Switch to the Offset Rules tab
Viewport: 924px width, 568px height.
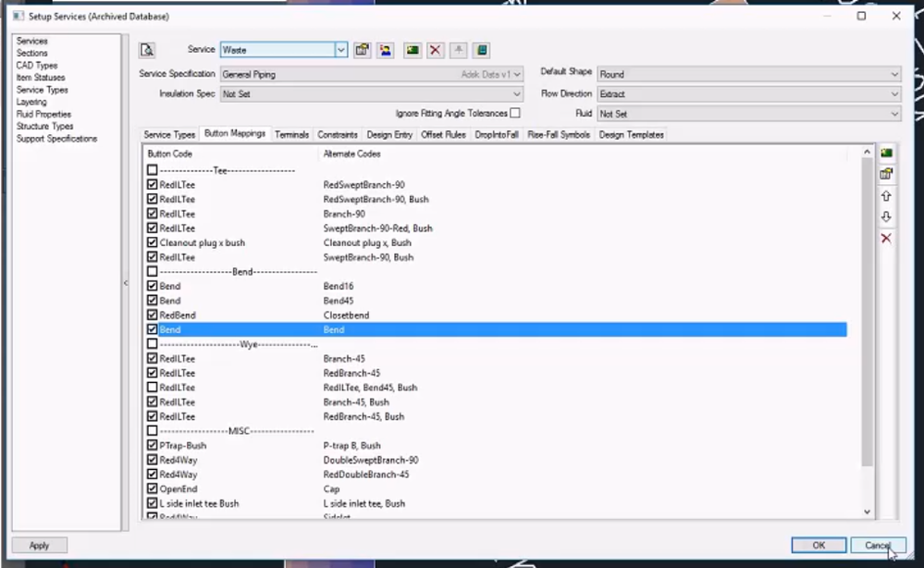coord(443,135)
